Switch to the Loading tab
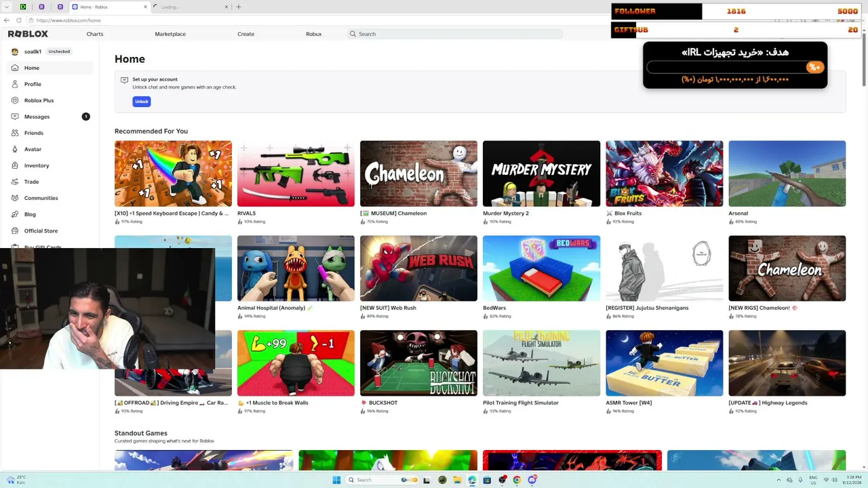The width and height of the screenshot is (868, 488). tap(191, 7)
